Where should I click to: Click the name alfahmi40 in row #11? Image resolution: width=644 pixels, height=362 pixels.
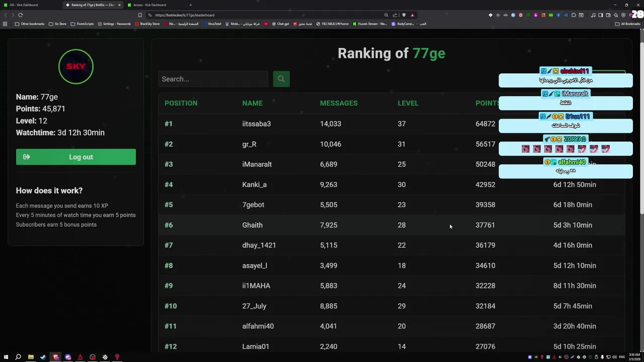258,326
